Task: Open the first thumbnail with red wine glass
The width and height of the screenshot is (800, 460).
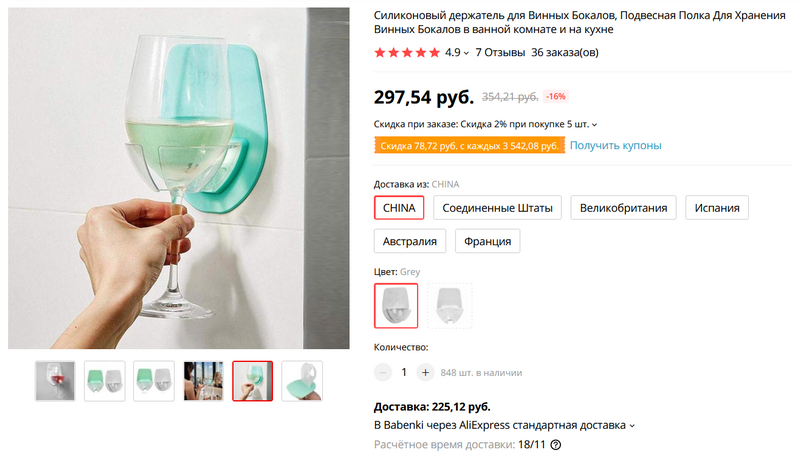Action: (x=55, y=380)
